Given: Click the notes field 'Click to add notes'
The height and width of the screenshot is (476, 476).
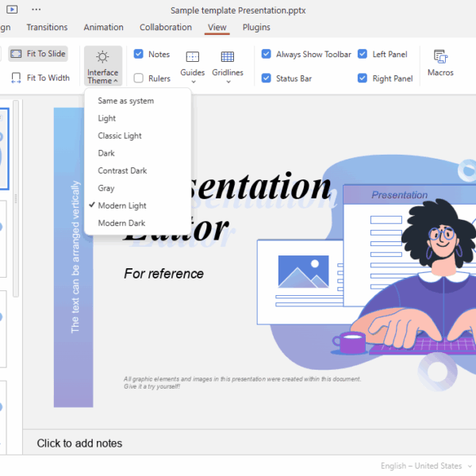Looking at the screenshot, I should (x=79, y=443).
